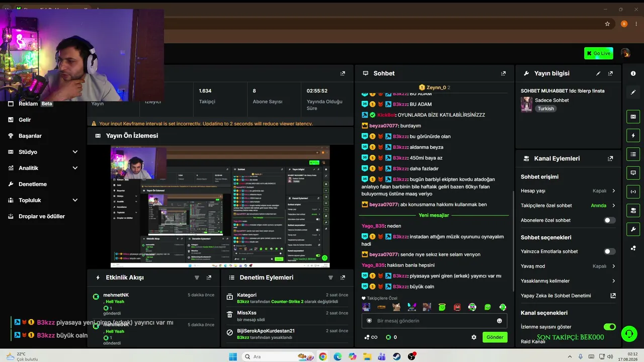
Task: Jump to Yeni mesajlar in chat
Action: [x=434, y=215]
